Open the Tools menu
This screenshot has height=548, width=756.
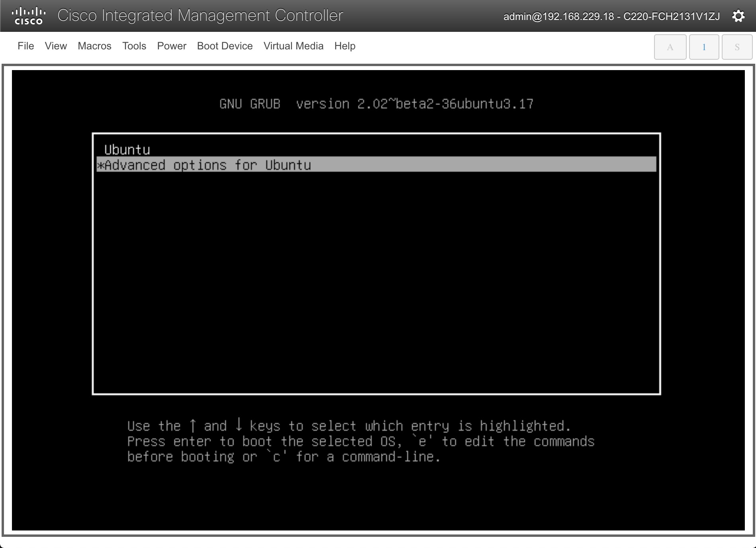coord(134,46)
